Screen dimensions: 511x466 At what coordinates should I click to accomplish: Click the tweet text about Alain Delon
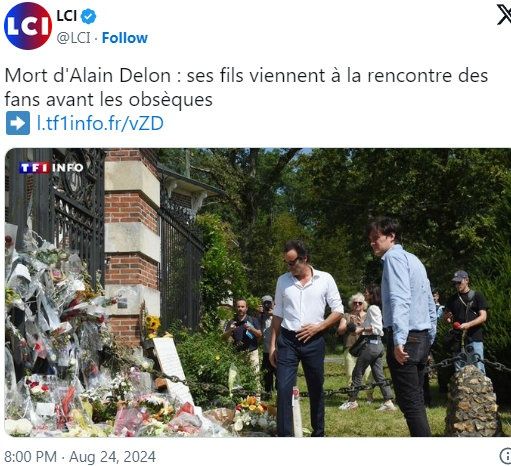pos(246,87)
